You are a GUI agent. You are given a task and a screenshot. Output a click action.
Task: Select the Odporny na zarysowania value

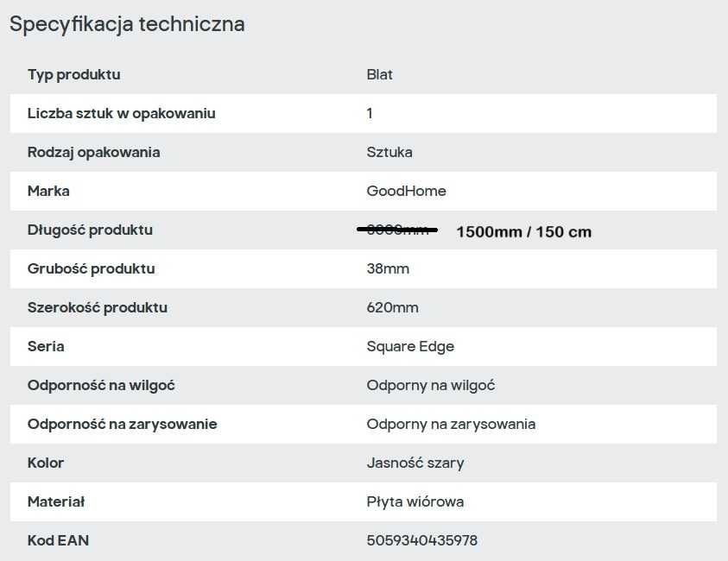451,424
